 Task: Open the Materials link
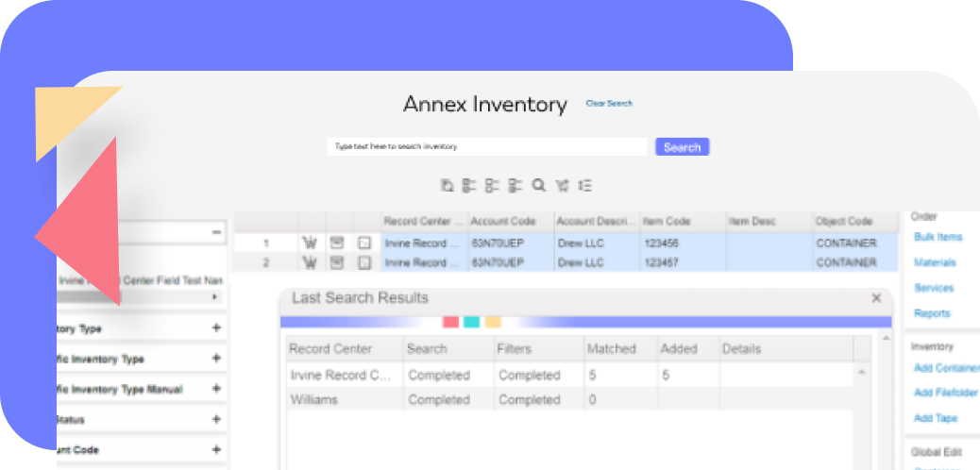click(935, 262)
